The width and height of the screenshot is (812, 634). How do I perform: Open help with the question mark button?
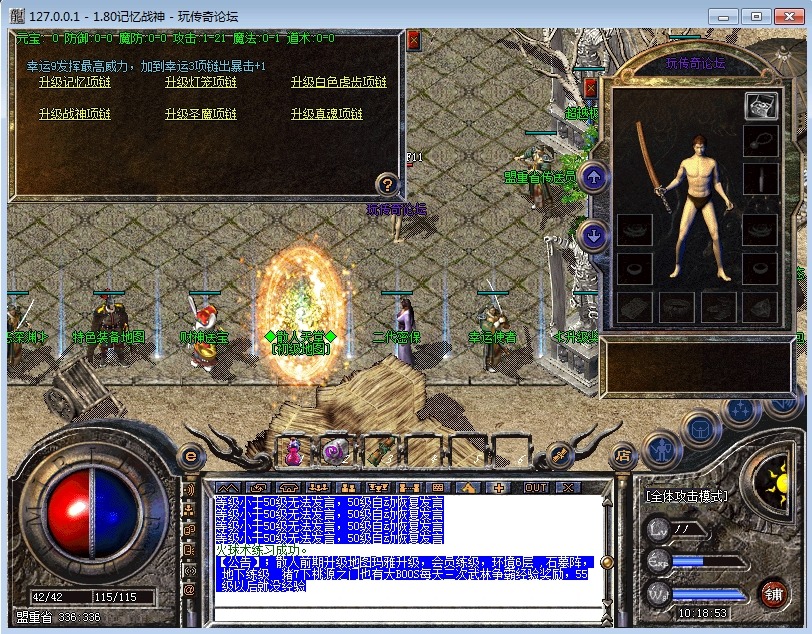click(x=387, y=184)
